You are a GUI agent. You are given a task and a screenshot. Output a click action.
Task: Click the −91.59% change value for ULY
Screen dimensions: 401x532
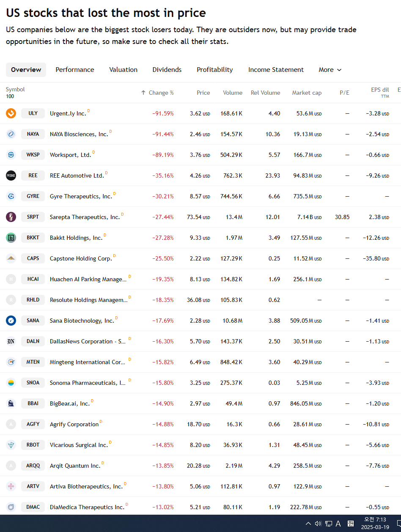163,113
